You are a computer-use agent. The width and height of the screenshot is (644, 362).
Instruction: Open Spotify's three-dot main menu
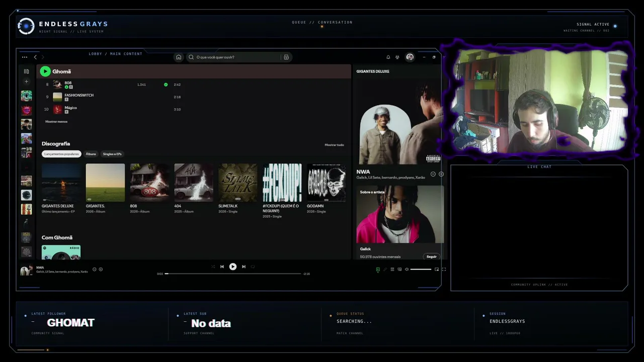[x=24, y=57]
